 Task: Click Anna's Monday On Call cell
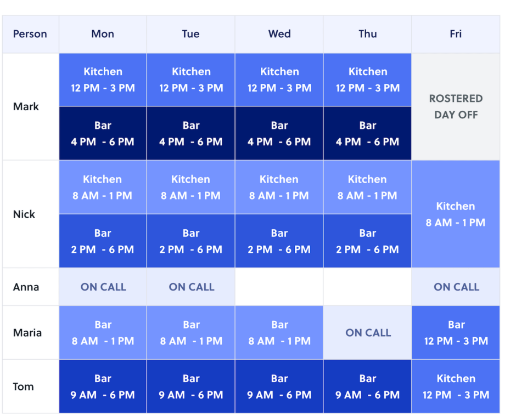[103, 287]
